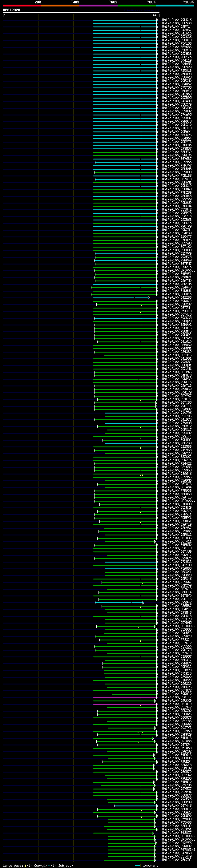The image size is (197, 868).
Task: Open UniRef100_Q107R6 entry
Action: click(x=177, y=413)
